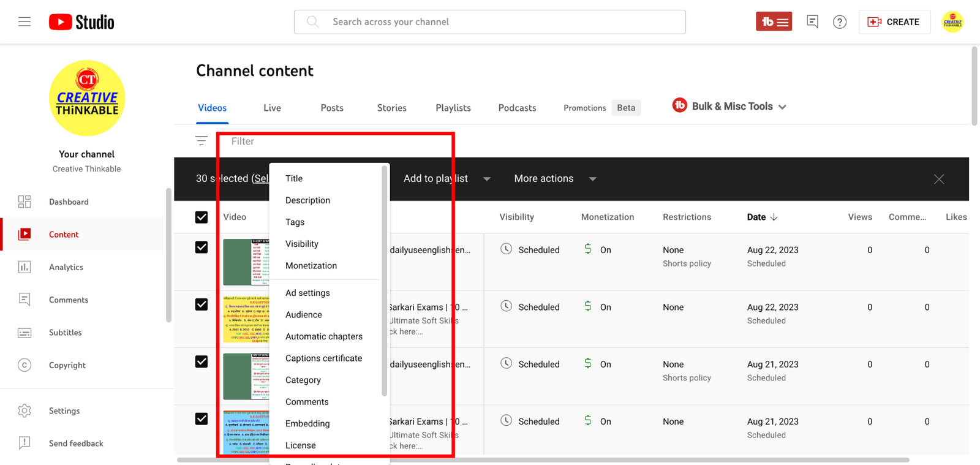Click the Creative Thinkable channel logo
This screenshot has width=980, height=465.
click(87, 98)
